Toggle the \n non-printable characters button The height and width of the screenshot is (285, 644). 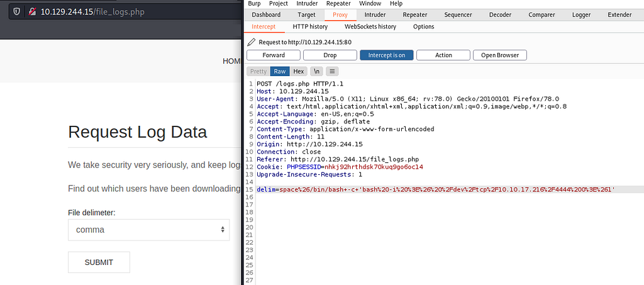(316, 72)
